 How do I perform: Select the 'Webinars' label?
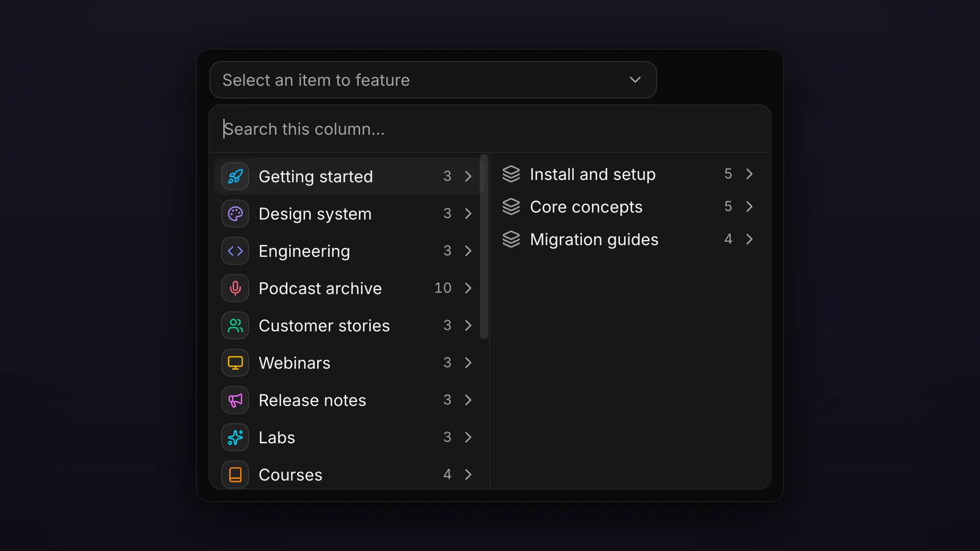tap(295, 363)
